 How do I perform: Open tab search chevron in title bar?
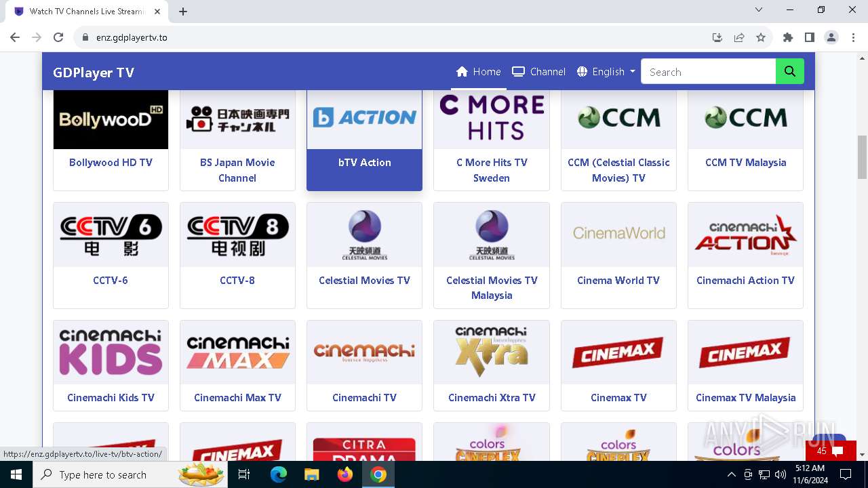tap(759, 9)
